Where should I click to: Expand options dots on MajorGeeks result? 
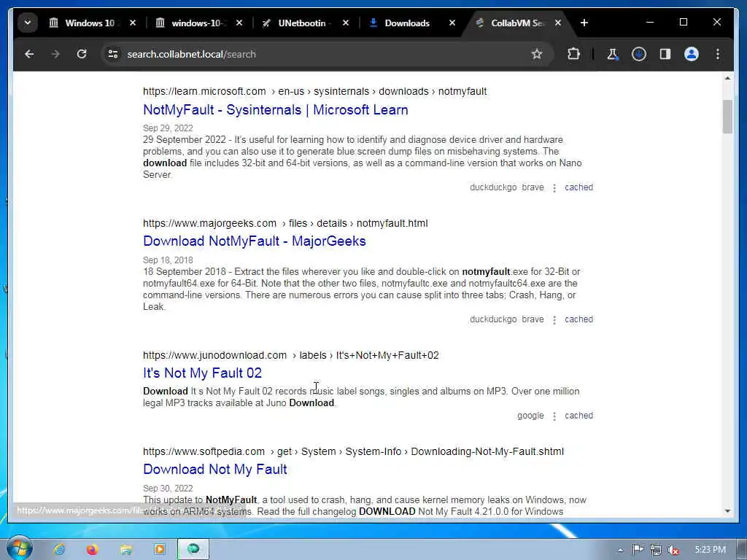coord(554,320)
